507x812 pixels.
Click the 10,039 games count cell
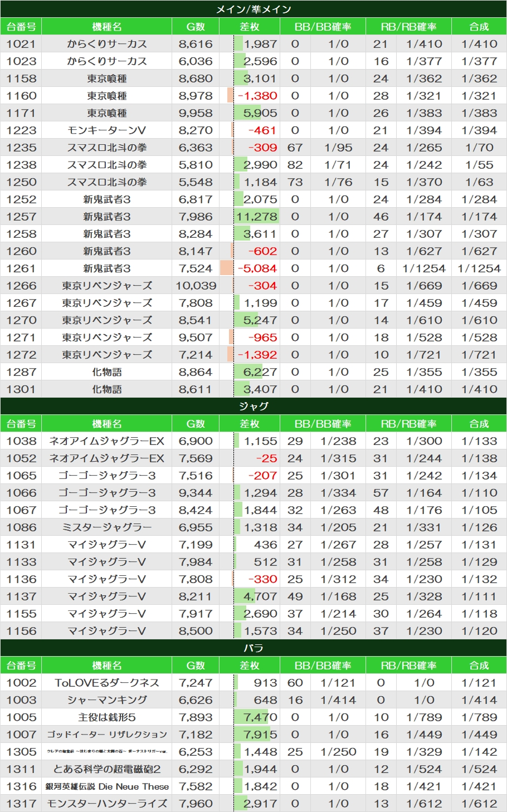[196, 286]
